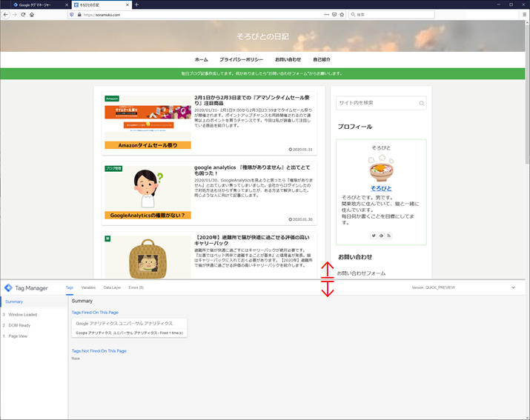This screenshot has width=530, height=420.
Task: Click the Feedly icon in profile box
Action: click(381, 236)
